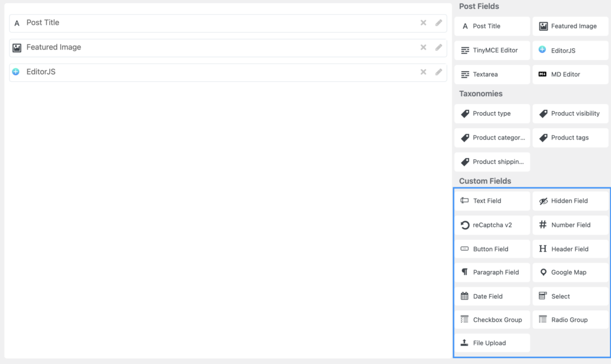Image resolution: width=611 pixels, height=364 pixels.
Task: Remove the Post Title row with X icon
Action: pyautogui.click(x=423, y=23)
